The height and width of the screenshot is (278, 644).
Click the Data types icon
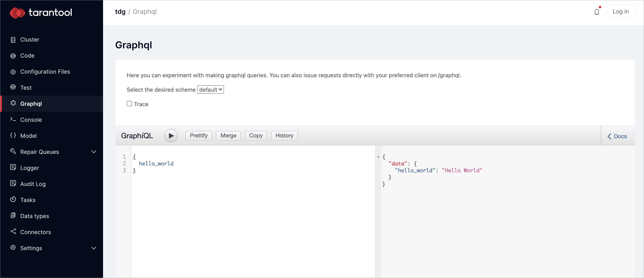click(x=13, y=215)
